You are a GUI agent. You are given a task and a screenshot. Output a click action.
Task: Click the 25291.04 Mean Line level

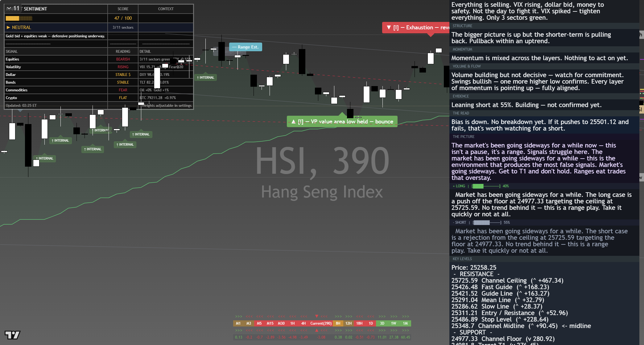(498, 300)
